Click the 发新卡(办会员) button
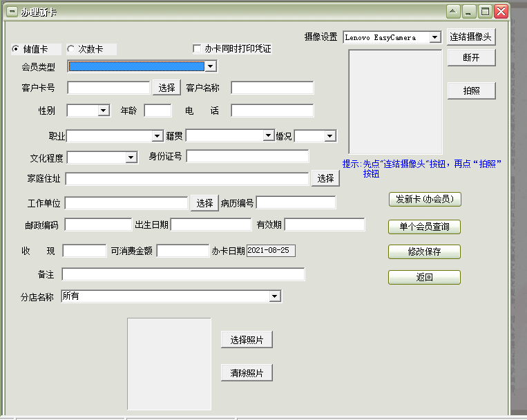The image size is (527, 420). [x=425, y=199]
